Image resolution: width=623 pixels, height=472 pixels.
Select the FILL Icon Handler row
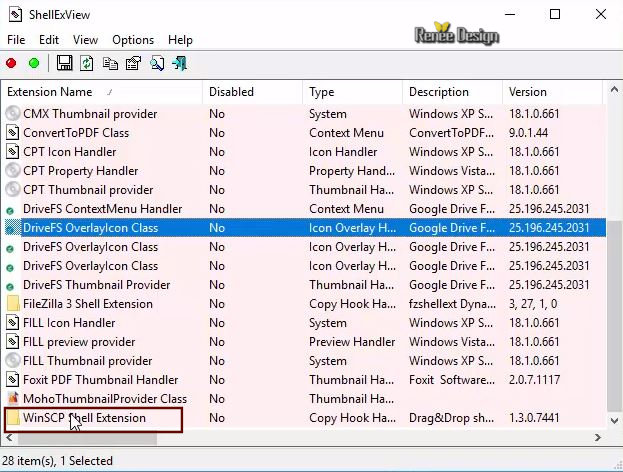pyautogui.click(x=305, y=323)
